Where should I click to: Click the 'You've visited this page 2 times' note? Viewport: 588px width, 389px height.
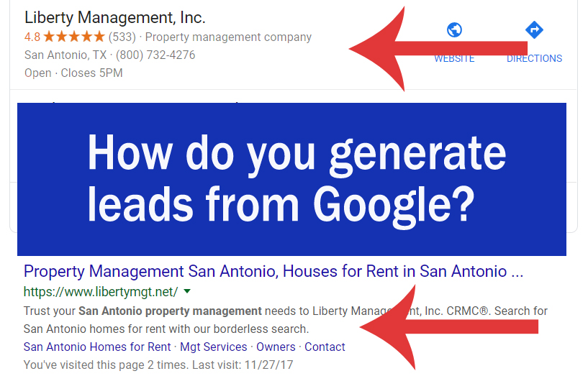[158, 365]
